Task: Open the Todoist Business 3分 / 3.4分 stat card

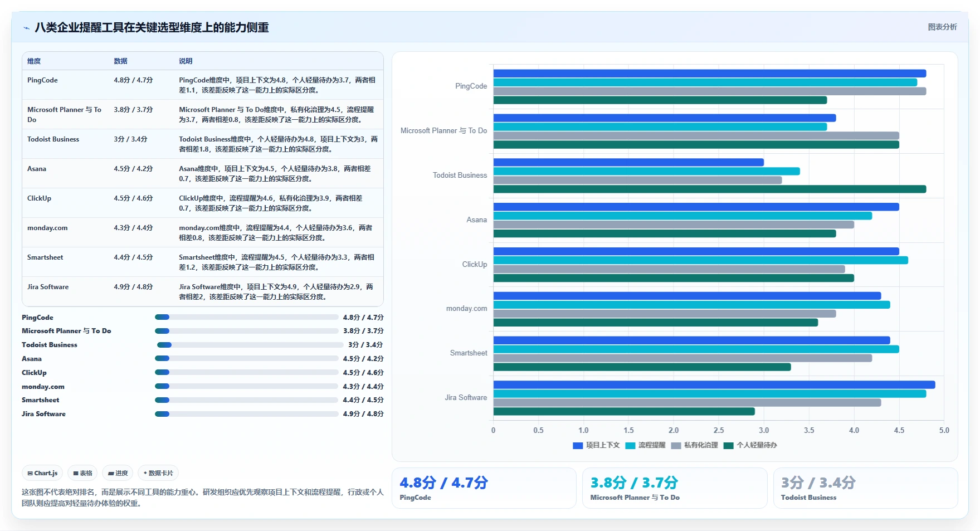Action: click(865, 488)
